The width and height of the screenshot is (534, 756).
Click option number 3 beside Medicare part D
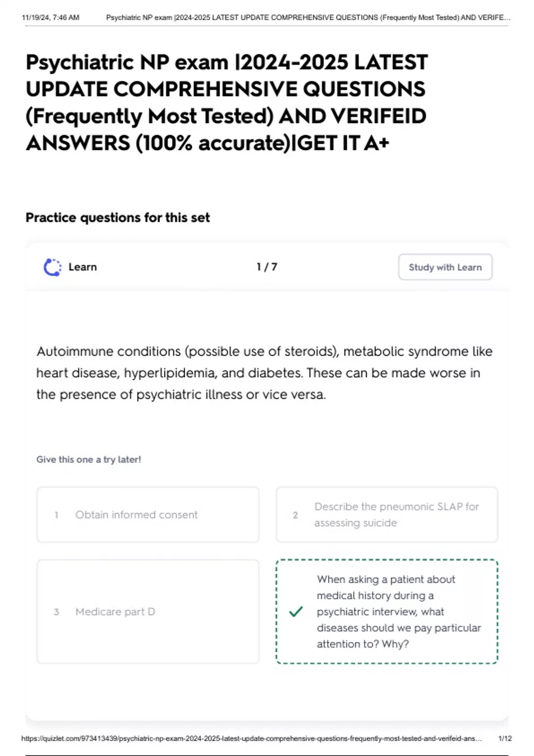click(57, 612)
